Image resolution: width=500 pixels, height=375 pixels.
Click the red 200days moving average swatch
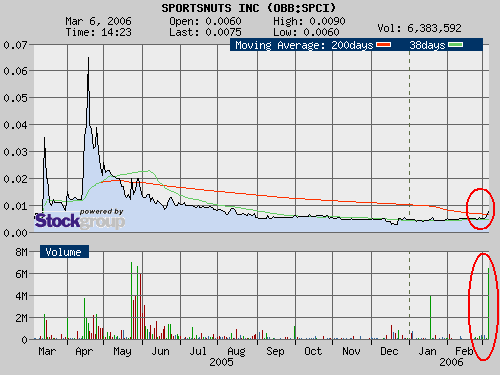click(383, 45)
